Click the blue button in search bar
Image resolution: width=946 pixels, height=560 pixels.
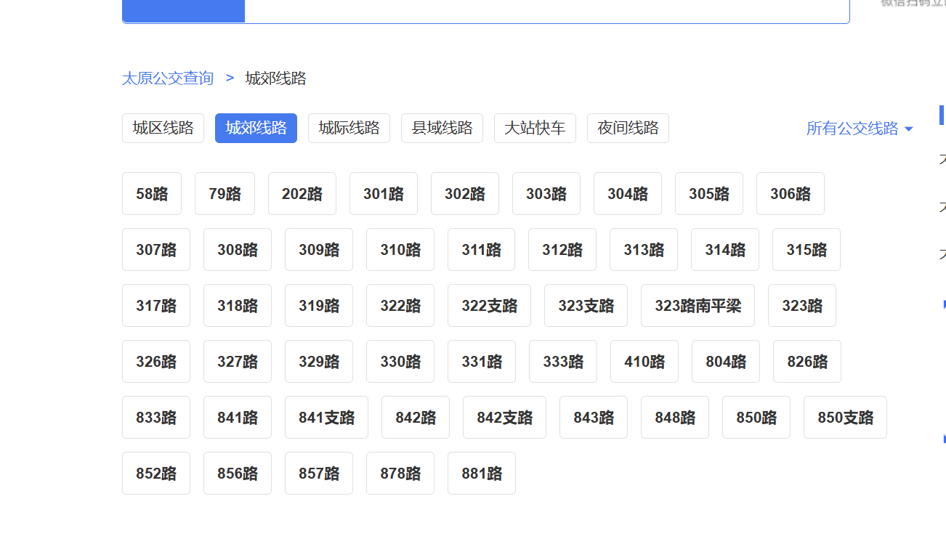tap(184, 11)
